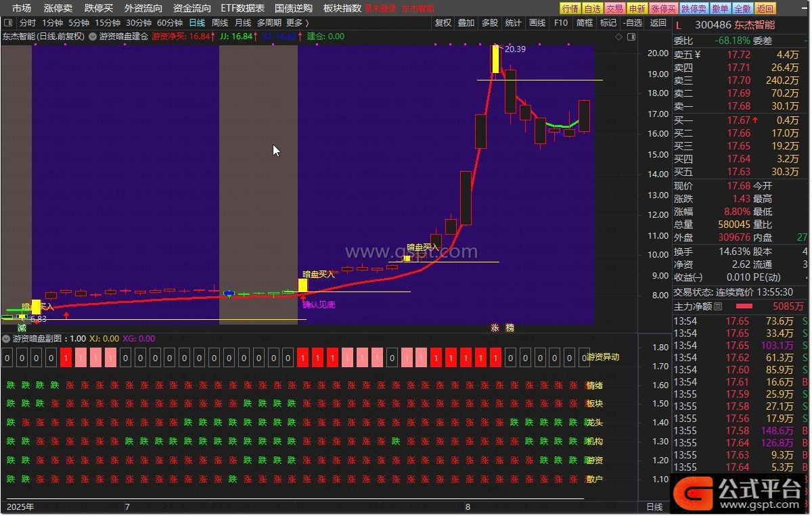The image size is (812, 516).
Task: Click the 标记 toolbar button
Action: (x=608, y=22)
